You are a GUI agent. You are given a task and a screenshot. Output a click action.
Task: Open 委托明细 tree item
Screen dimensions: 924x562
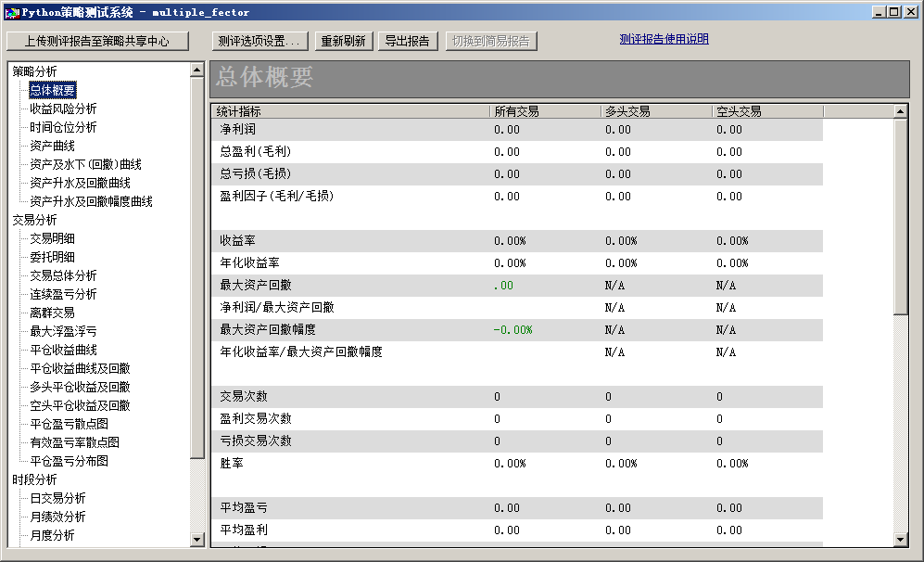tap(53, 257)
